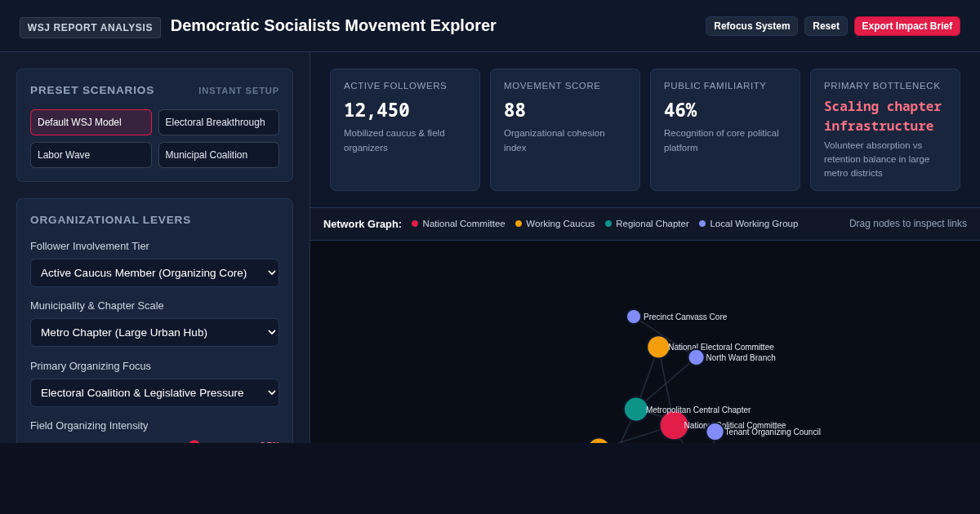The height and width of the screenshot is (514, 980).
Task: Choose the Labor Wave preset
Action: (x=91, y=155)
